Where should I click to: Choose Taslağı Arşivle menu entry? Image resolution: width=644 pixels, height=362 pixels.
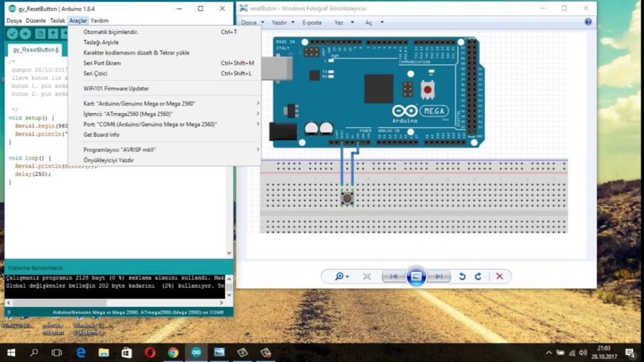(x=165, y=42)
